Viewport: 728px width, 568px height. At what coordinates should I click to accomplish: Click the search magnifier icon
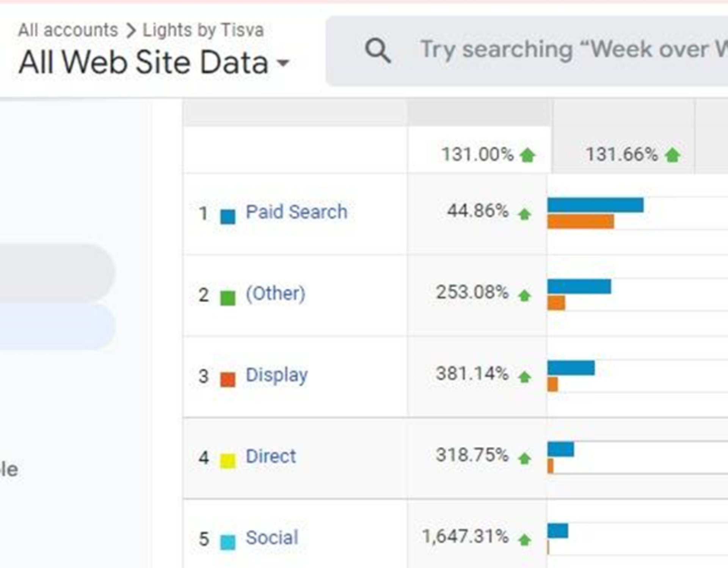click(378, 50)
